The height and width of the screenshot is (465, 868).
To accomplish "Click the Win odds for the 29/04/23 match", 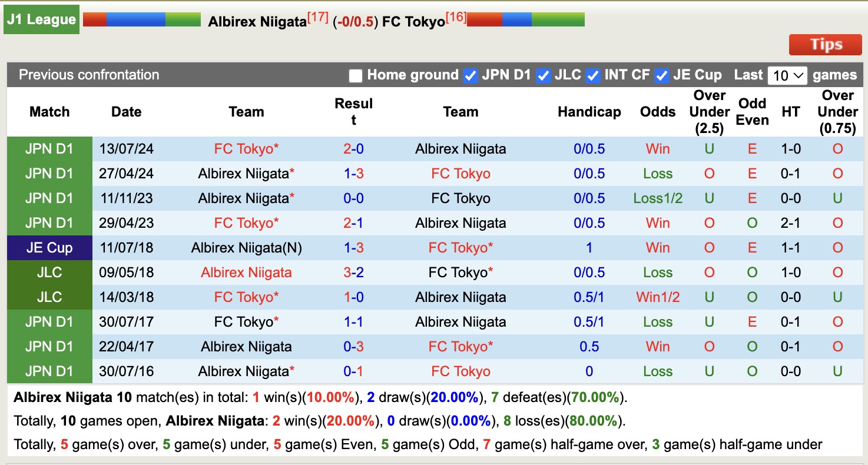I will (x=657, y=222).
